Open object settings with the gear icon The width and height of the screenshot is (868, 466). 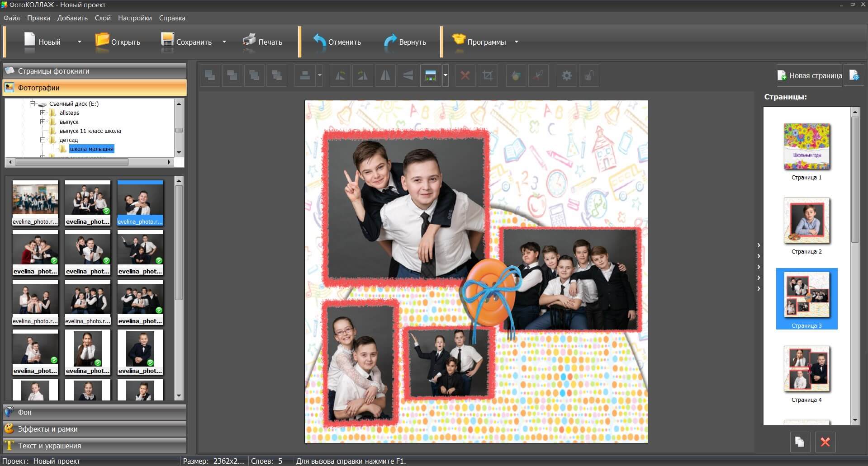pyautogui.click(x=567, y=75)
